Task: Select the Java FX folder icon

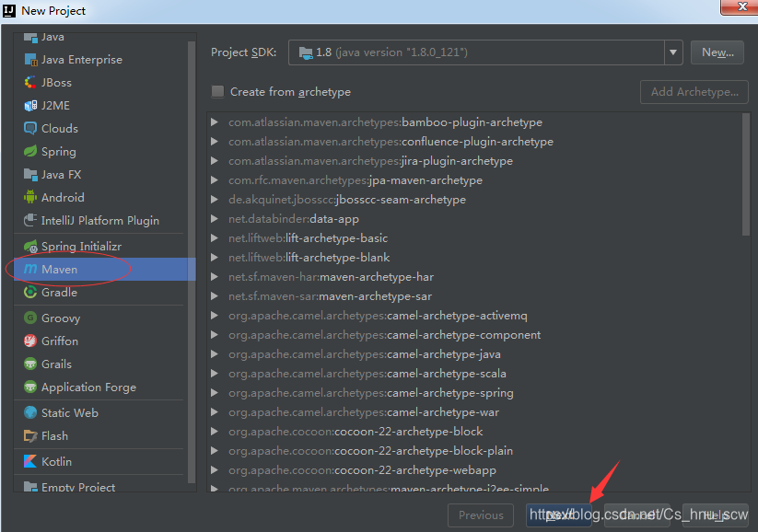Action: (x=30, y=175)
